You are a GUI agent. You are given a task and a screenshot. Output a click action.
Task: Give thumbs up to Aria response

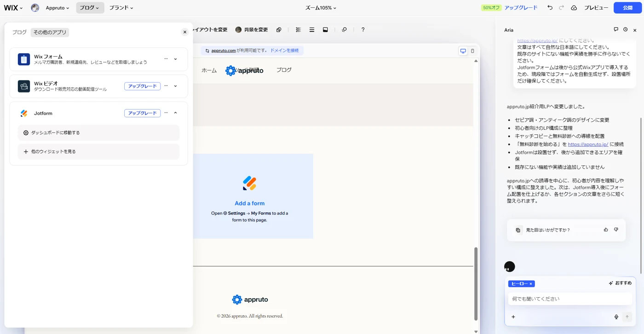(606, 230)
